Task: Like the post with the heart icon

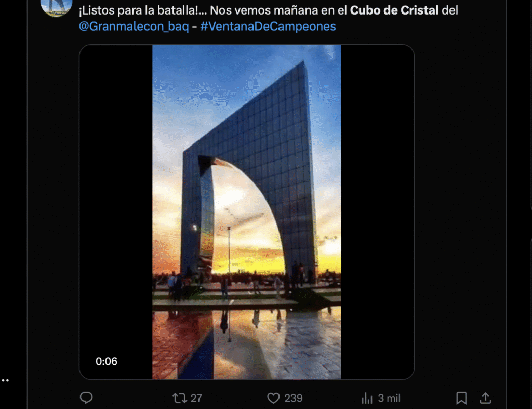Action: [x=273, y=398]
